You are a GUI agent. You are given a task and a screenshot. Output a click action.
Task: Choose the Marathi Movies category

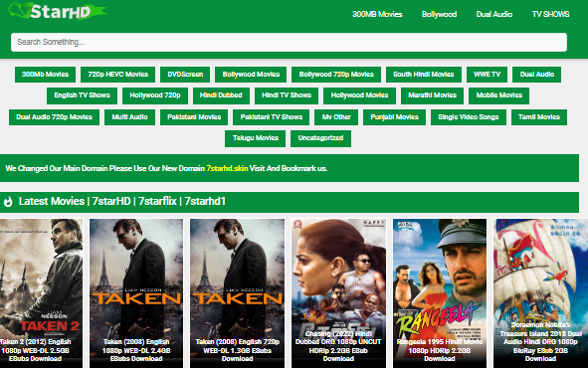point(432,95)
